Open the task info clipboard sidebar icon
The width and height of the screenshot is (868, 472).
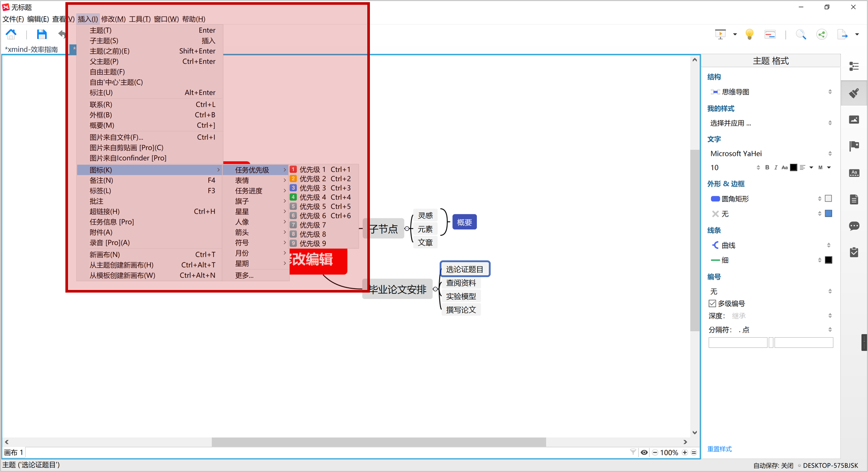click(854, 252)
